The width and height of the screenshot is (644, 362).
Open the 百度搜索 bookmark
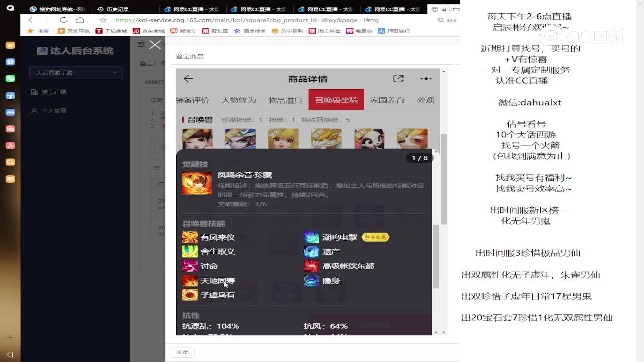(x=250, y=31)
